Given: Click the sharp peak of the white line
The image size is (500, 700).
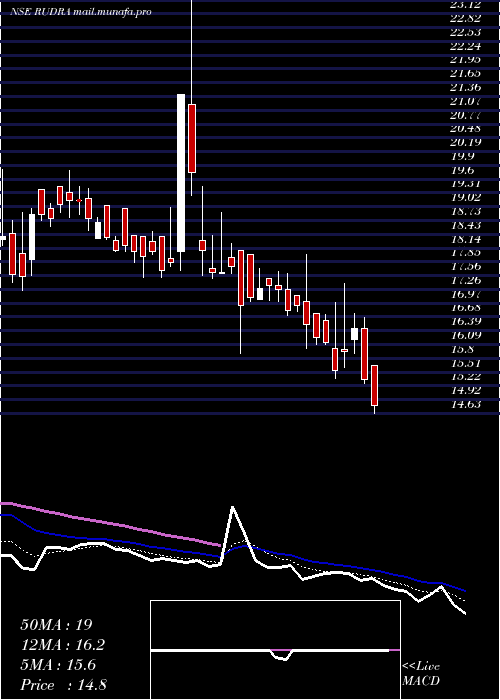Looking at the screenshot, I should tap(232, 508).
